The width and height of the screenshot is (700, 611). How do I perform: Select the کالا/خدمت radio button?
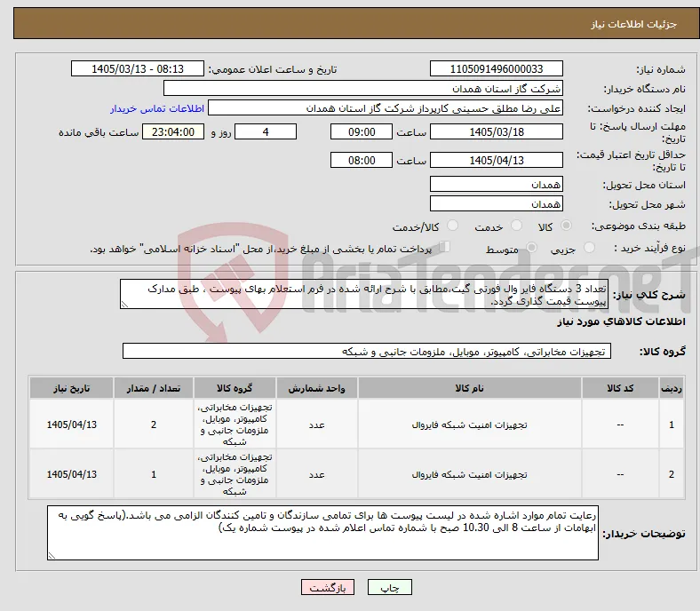point(452,226)
